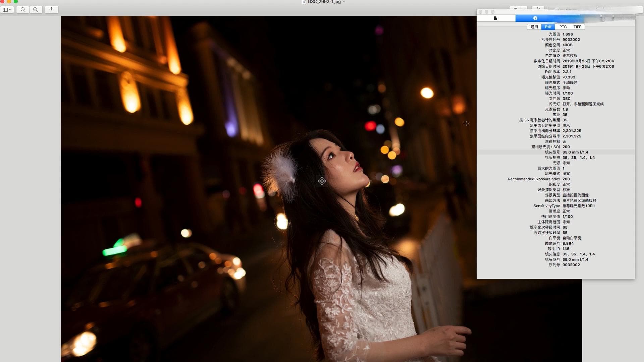Switch to the General Info document icon tab
644x362 pixels.
pos(496,18)
